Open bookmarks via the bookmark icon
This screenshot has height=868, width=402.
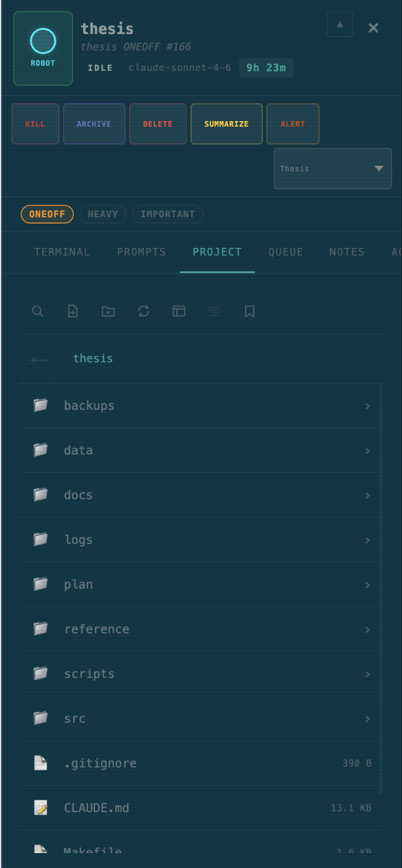click(x=249, y=311)
